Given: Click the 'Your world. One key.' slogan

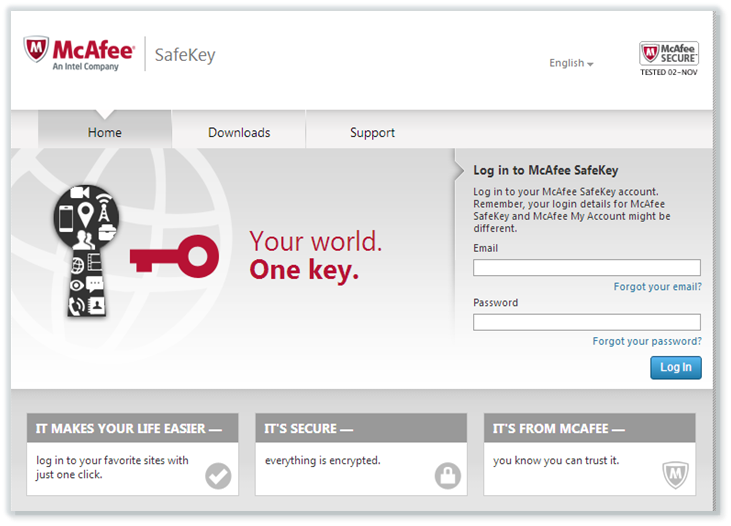Looking at the screenshot, I should tap(316, 256).
